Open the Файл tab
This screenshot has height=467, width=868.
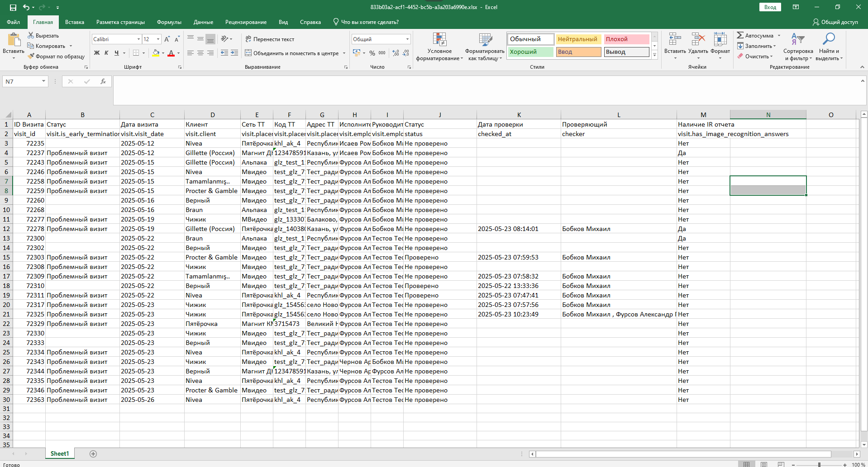[x=13, y=22]
